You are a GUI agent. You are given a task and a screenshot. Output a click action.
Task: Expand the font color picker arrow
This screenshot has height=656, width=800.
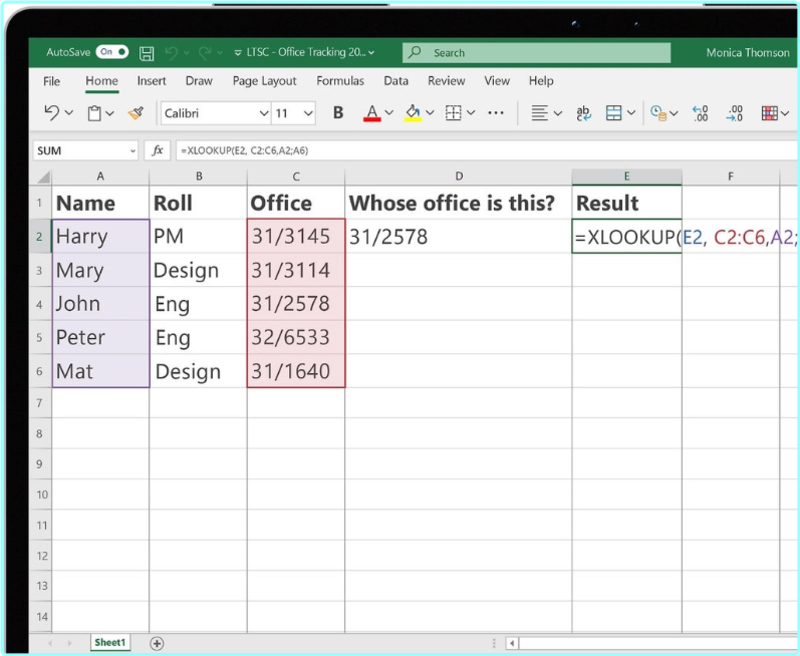pyautogui.click(x=389, y=113)
